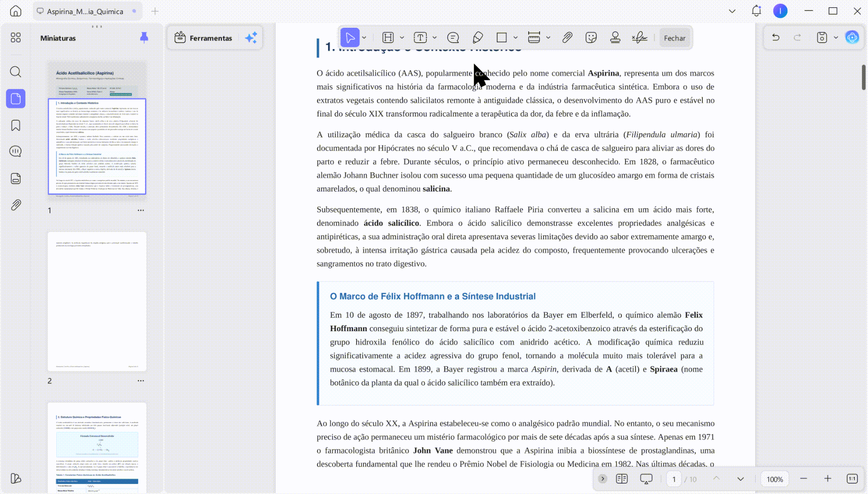Select the rectangle shape tool
Image resolution: width=868 pixels, height=494 pixels.
pos(502,38)
